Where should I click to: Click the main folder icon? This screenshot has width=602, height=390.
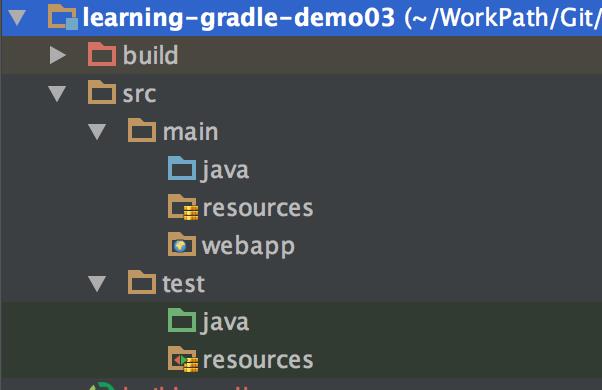click(142, 131)
